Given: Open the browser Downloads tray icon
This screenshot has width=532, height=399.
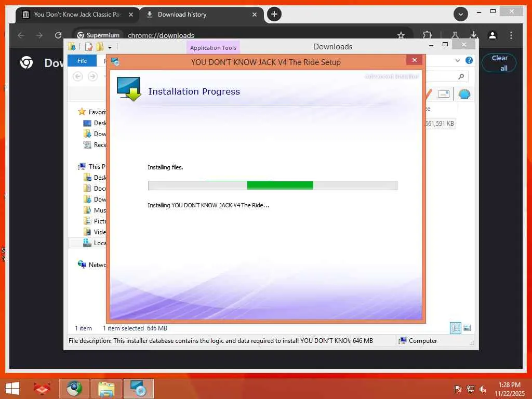Looking at the screenshot, I should [474, 35].
